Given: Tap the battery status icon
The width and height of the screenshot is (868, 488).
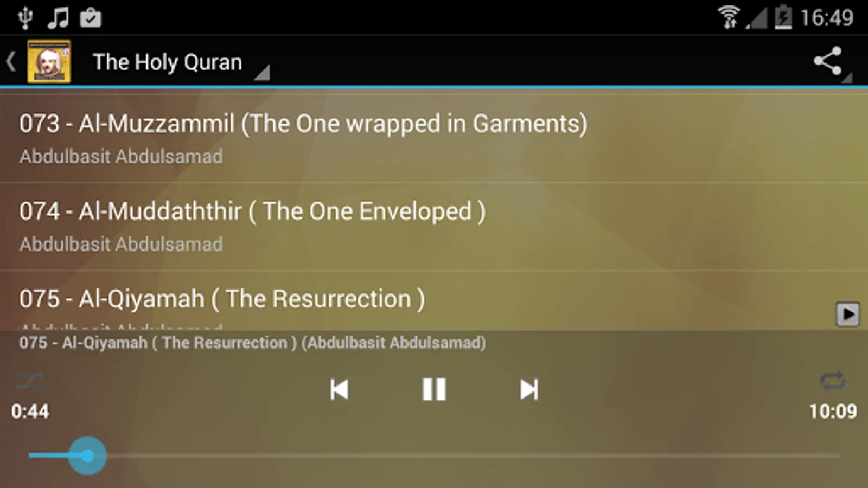Looking at the screenshot, I should pos(783,17).
